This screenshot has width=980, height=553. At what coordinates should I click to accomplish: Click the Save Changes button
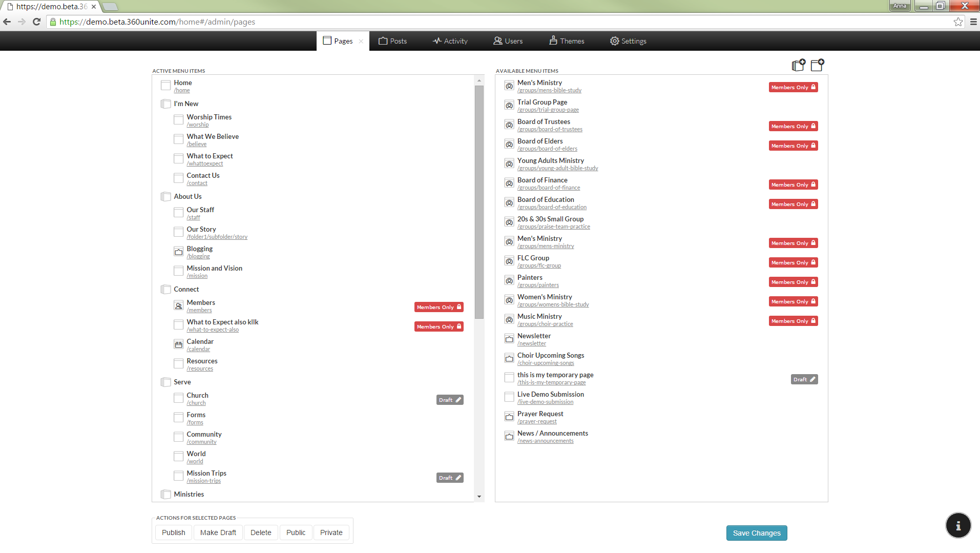click(x=756, y=532)
